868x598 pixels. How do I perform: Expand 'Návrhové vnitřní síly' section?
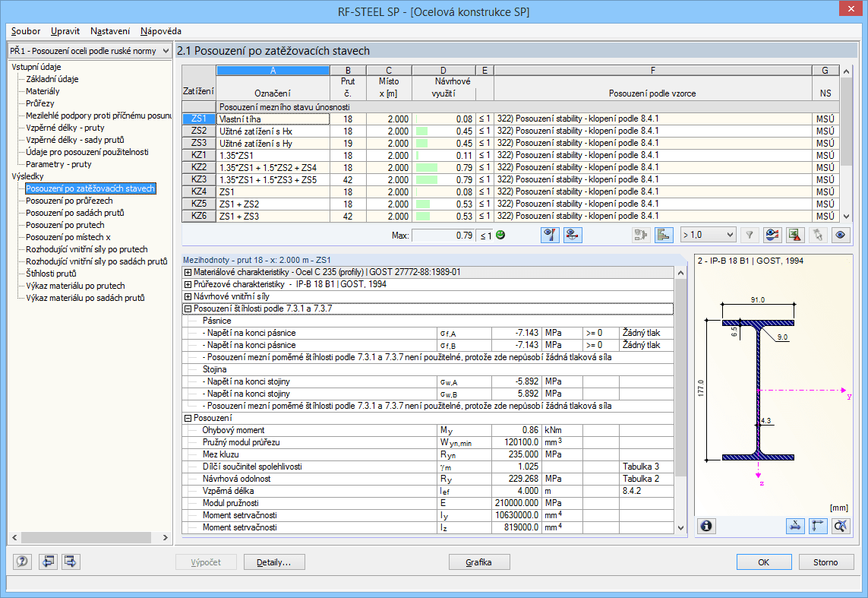coord(188,296)
